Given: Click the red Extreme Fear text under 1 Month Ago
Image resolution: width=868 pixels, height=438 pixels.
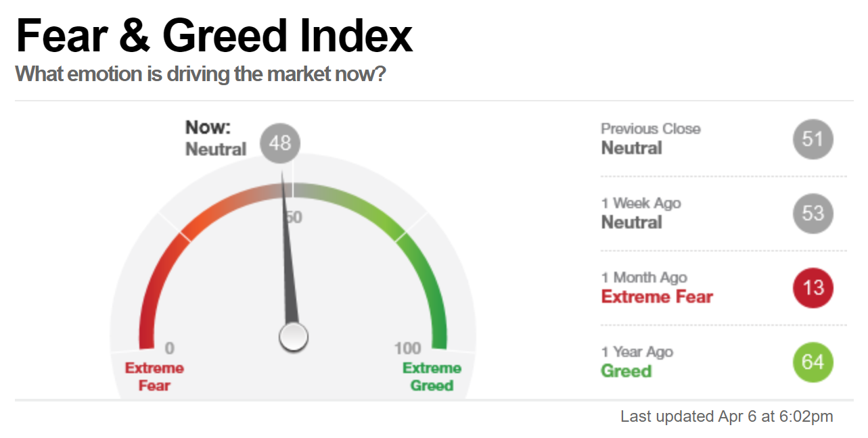Looking at the screenshot, I should tap(657, 297).
